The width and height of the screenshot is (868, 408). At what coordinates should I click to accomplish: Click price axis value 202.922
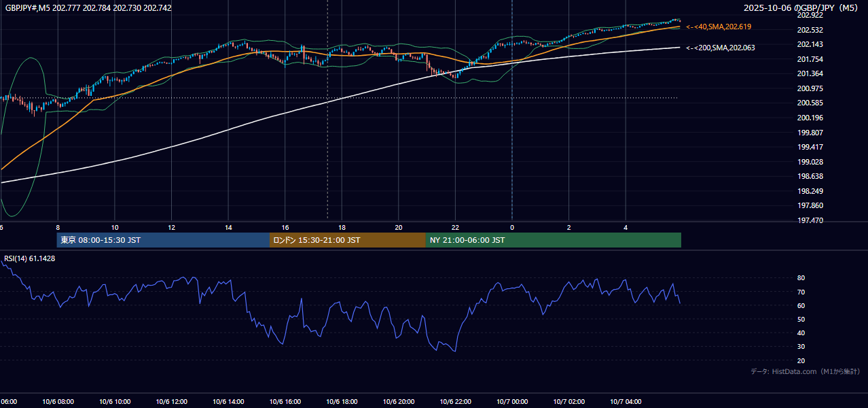point(810,15)
